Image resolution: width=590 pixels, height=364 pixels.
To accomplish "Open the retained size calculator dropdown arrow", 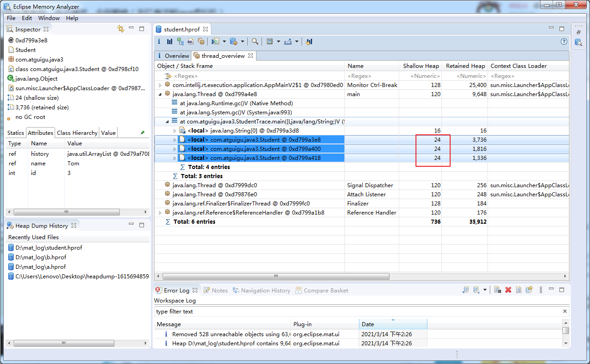I will pyautogui.click(x=278, y=41).
